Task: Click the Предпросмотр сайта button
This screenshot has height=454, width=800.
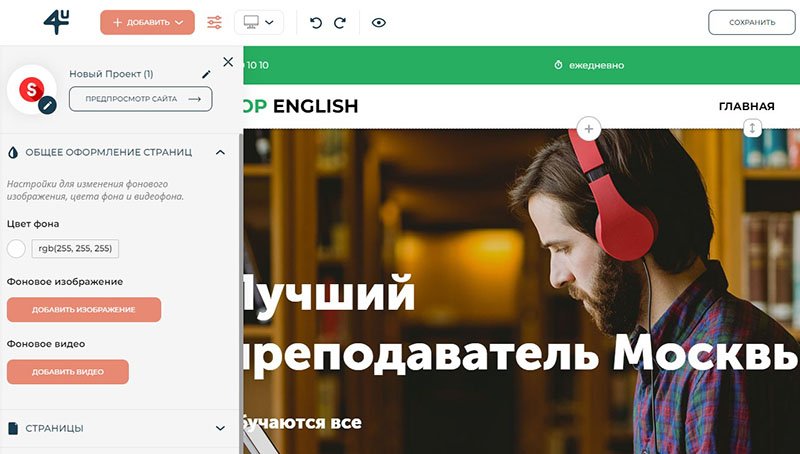Action: pos(141,99)
